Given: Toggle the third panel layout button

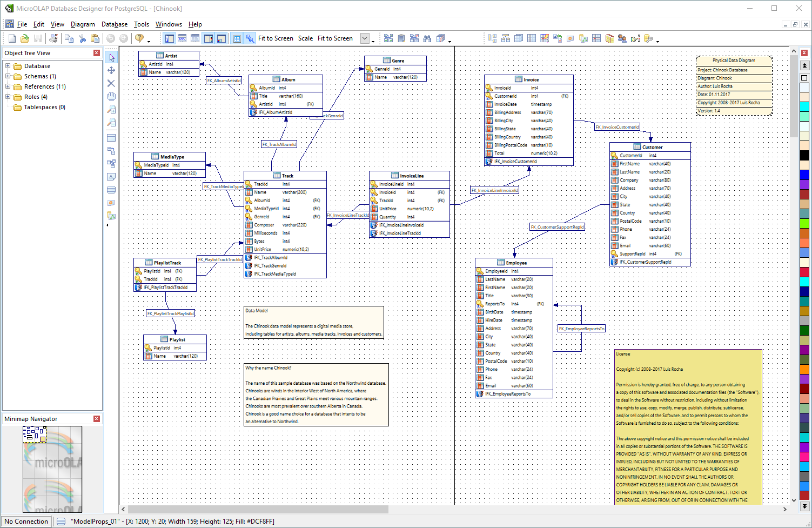Looking at the screenshot, I should click(195, 38).
